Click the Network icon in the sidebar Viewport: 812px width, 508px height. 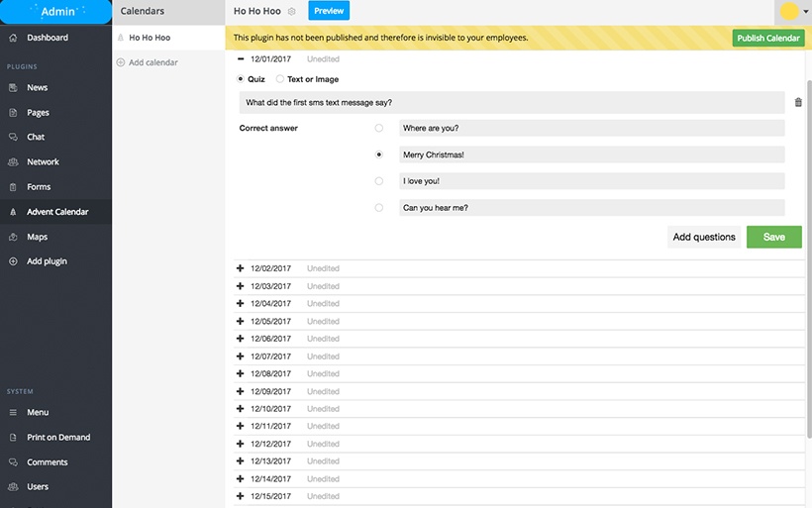(14, 161)
